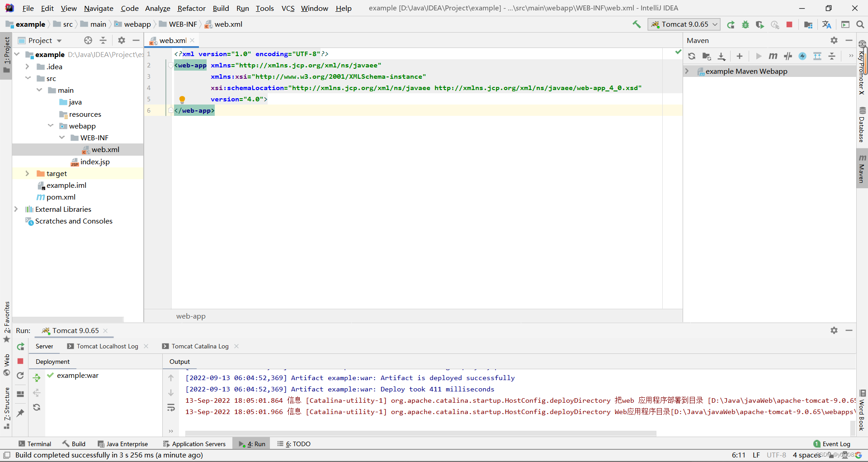Start debugging with the green bug icon

[x=745, y=24]
